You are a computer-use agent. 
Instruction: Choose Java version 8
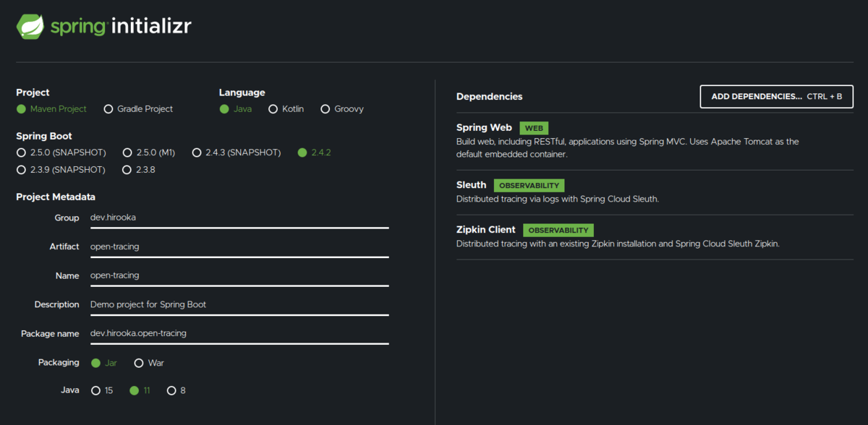coord(176,390)
